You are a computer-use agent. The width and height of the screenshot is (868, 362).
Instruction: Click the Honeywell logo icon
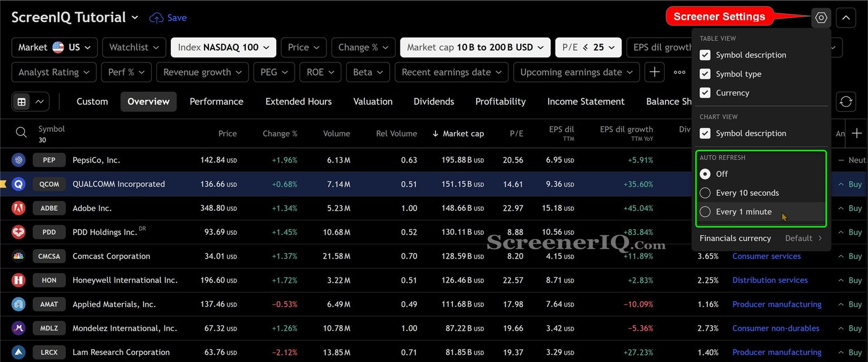point(18,280)
